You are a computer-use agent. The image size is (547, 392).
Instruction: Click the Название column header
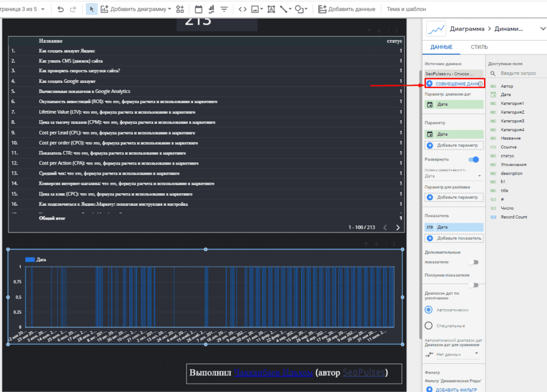(x=51, y=41)
